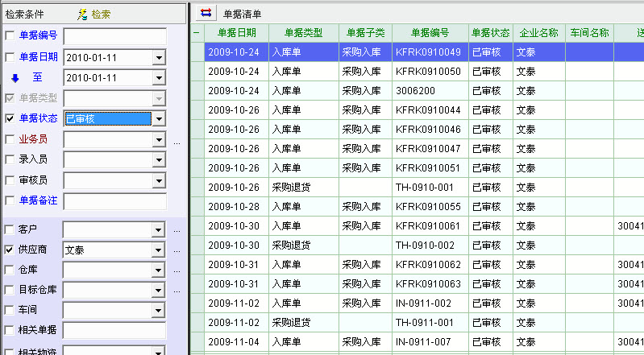This screenshot has height=355, width=644.
Task: Click the 单据备注 label link
Action: click(38, 200)
